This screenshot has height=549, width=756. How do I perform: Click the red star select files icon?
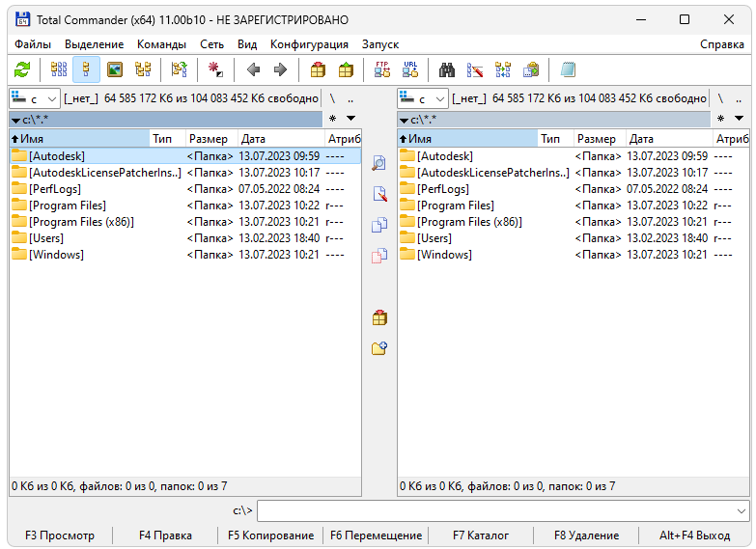point(215,69)
